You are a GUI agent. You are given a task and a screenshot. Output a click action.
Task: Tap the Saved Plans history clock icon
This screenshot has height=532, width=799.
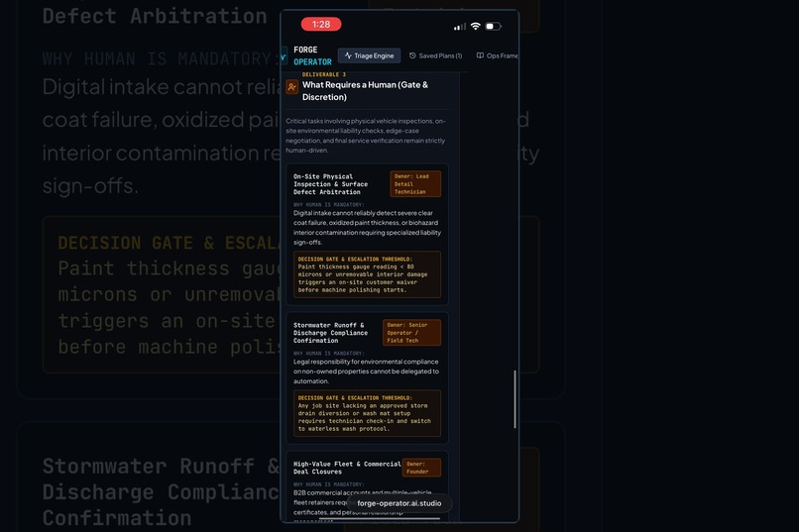coord(412,55)
